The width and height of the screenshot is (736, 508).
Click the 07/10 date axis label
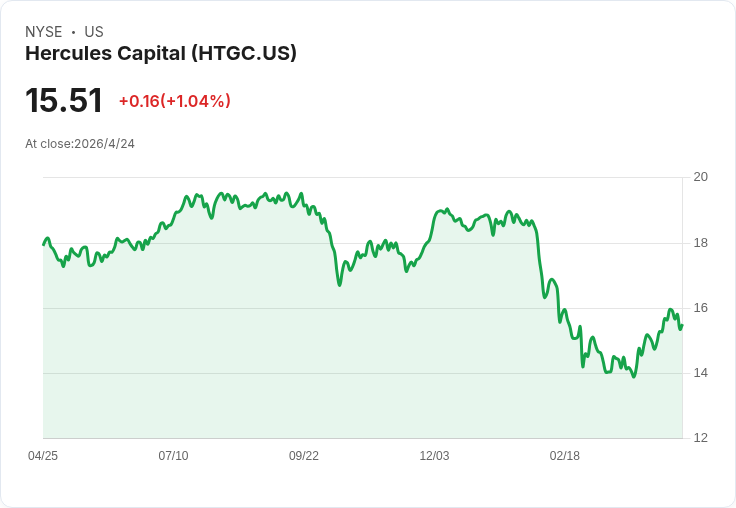click(x=173, y=455)
